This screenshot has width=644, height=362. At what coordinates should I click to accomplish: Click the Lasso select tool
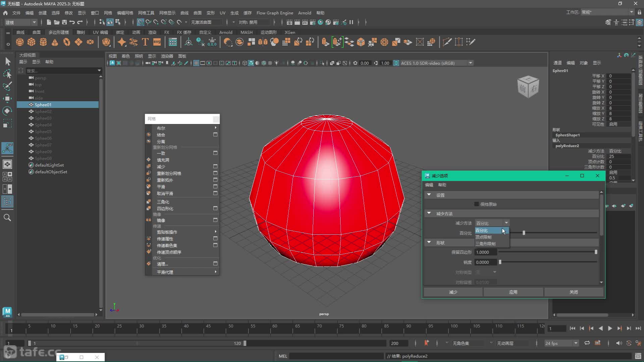(x=7, y=74)
